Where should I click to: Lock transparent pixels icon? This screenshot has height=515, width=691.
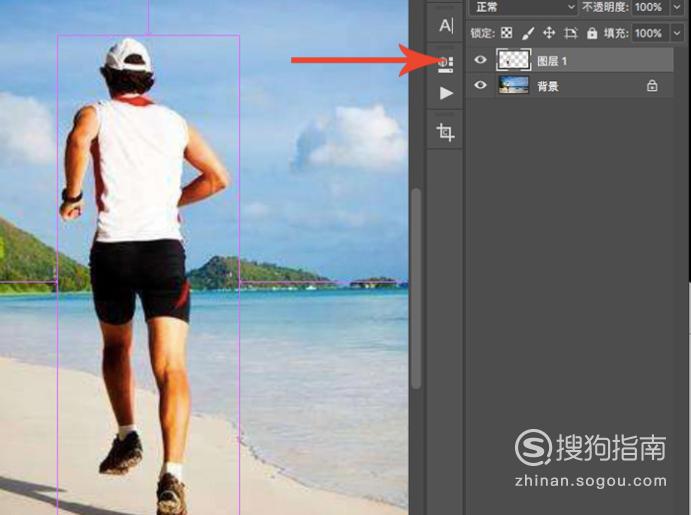(x=507, y=33)
